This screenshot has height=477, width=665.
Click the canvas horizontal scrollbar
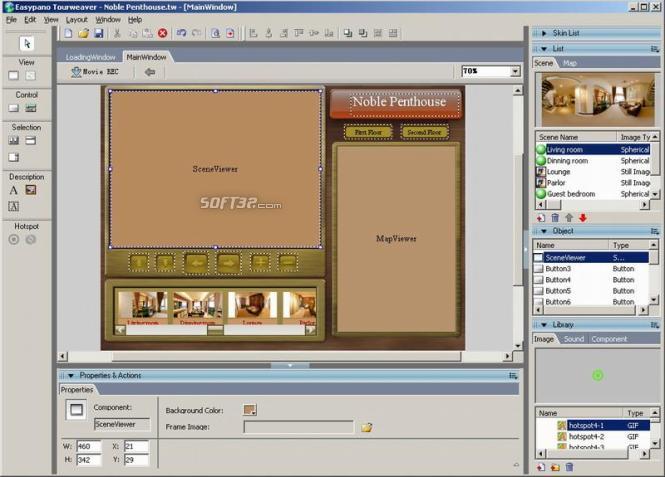[285, 357]
